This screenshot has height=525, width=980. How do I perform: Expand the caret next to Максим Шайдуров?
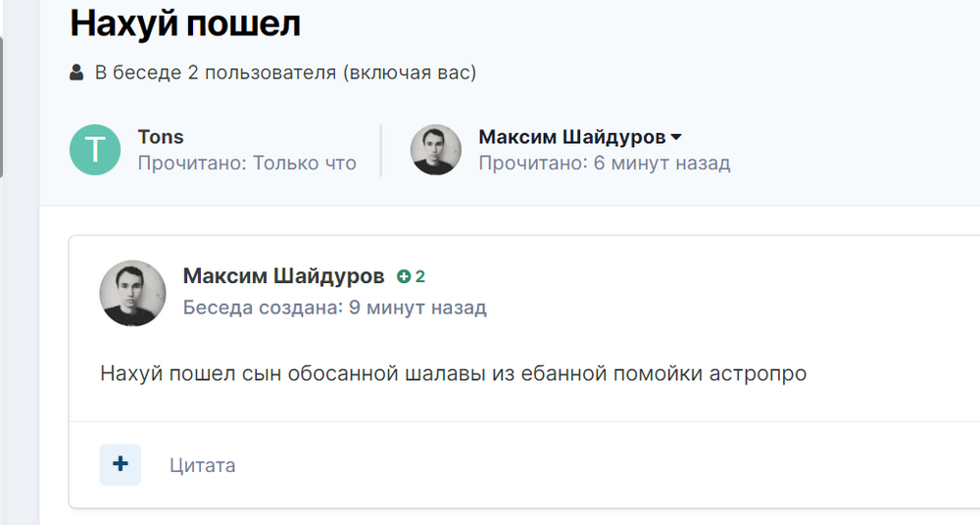[676, 137]
